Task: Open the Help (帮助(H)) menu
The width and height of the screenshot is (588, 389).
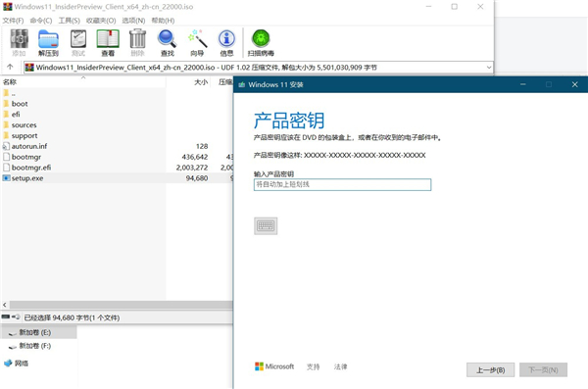Action: (163, 21)
